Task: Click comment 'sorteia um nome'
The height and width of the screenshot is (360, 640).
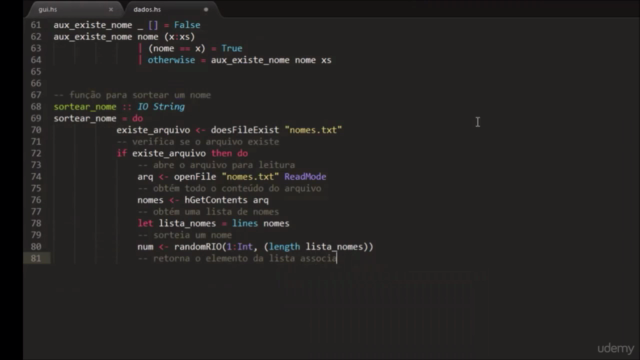Action: click(x=193, y=235)
